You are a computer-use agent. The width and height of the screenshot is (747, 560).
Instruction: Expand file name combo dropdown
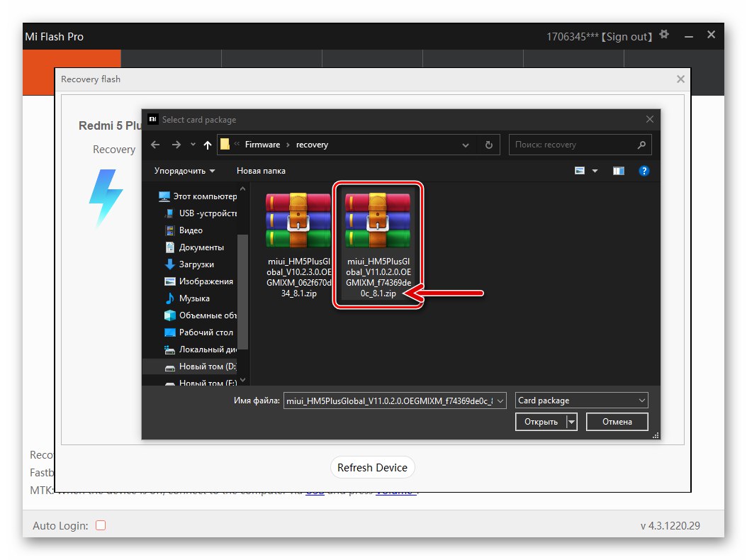point(500,401)
